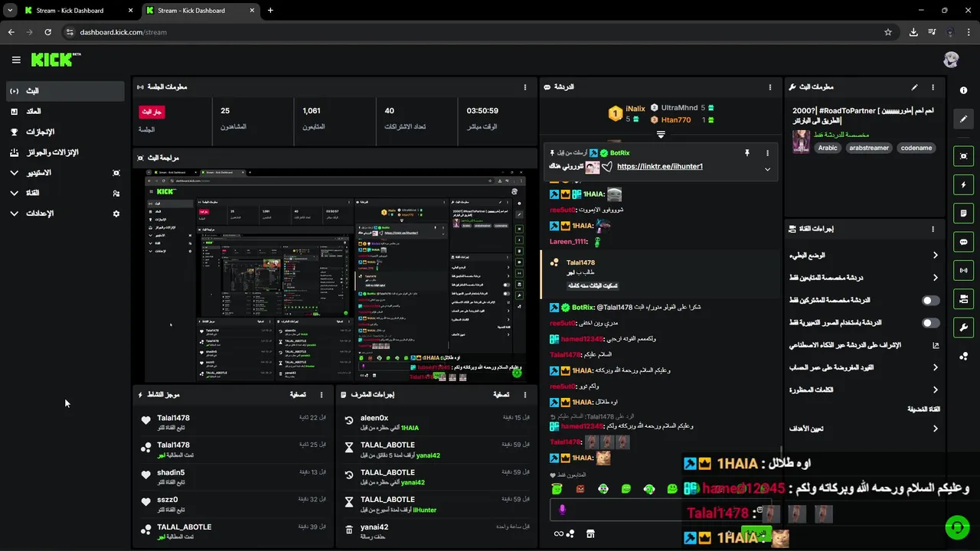This screenshot has height=551, width=980.
Task: Toggle emote-only chat switch
Action: [930, 323]
